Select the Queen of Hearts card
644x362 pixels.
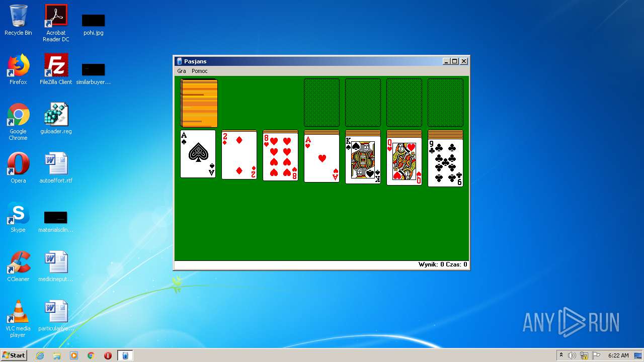pos(404,161)
